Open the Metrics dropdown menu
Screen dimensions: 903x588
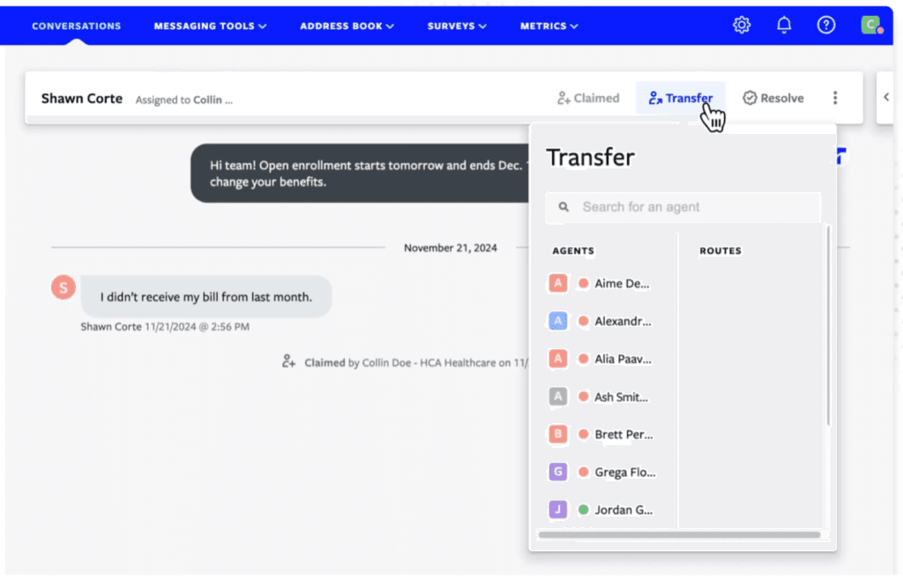tap(549, 26)
